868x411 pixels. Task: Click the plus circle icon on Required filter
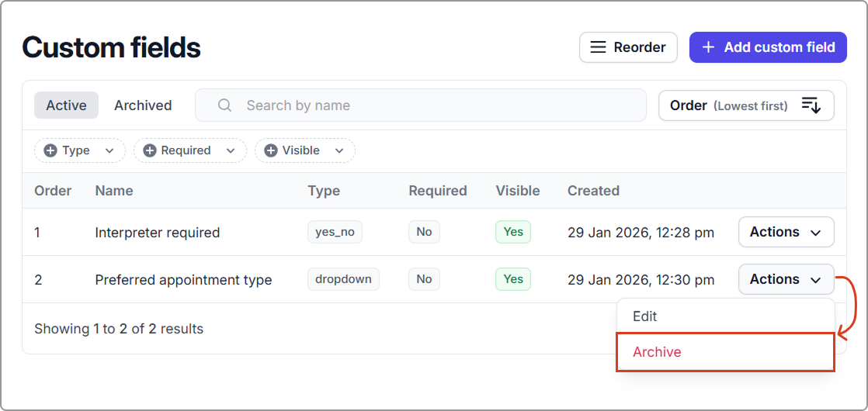[150, 150]
